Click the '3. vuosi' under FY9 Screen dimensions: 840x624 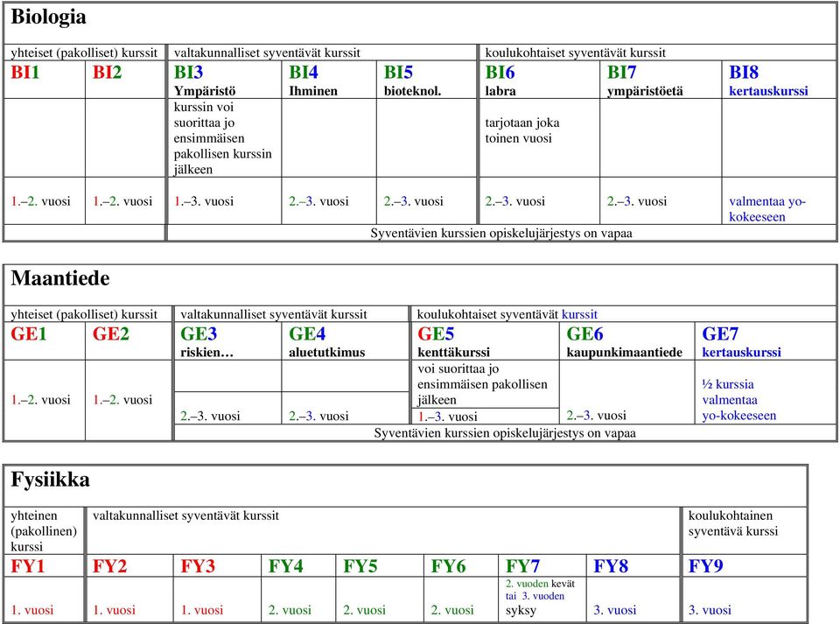(x=710, y=610)
